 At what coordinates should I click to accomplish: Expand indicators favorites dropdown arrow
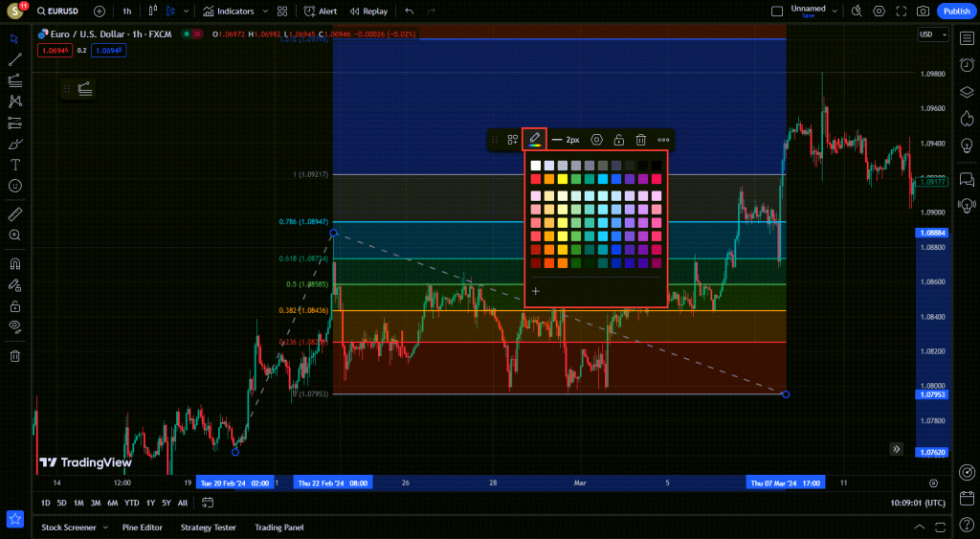[x=265, y=11]
